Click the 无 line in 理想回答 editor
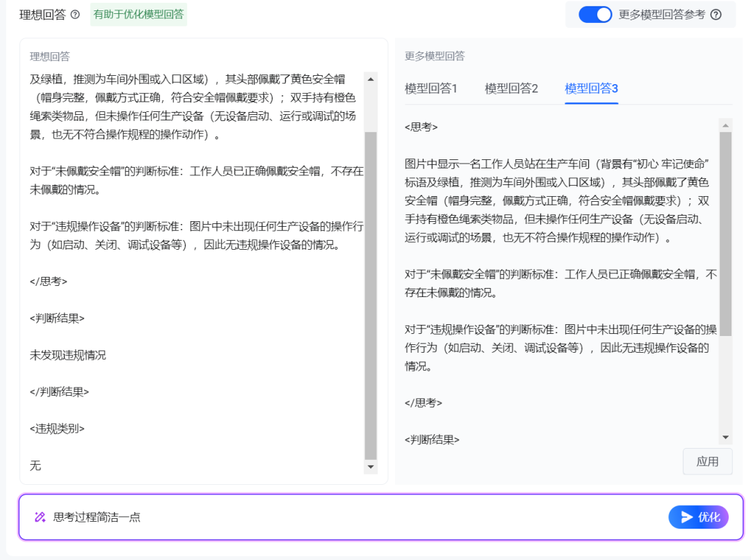 (x=35, y=465)
